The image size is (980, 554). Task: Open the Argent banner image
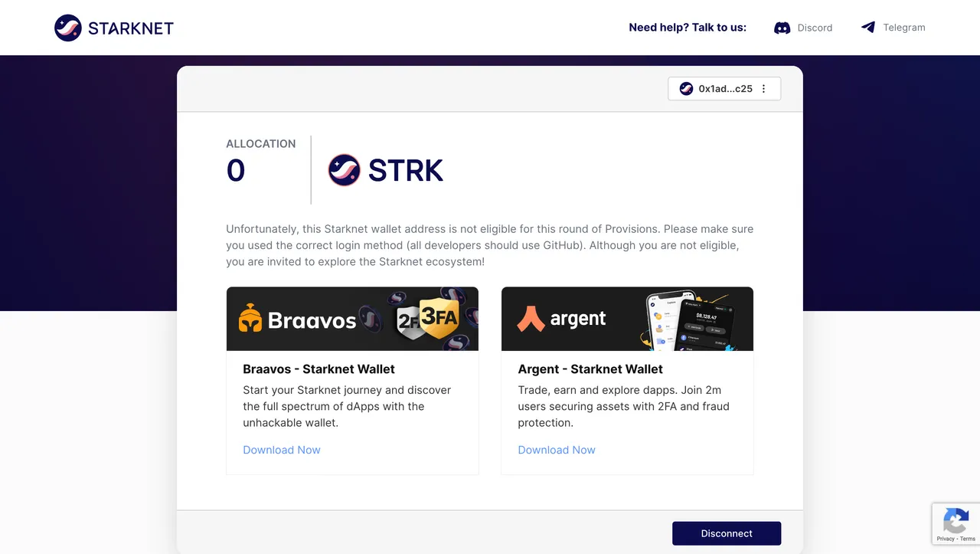627,319
